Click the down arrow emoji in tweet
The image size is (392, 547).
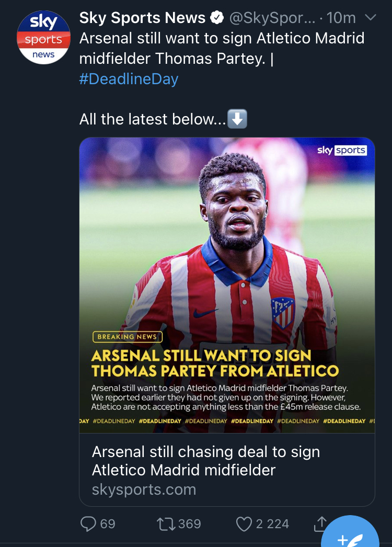[x=237, y=119]
